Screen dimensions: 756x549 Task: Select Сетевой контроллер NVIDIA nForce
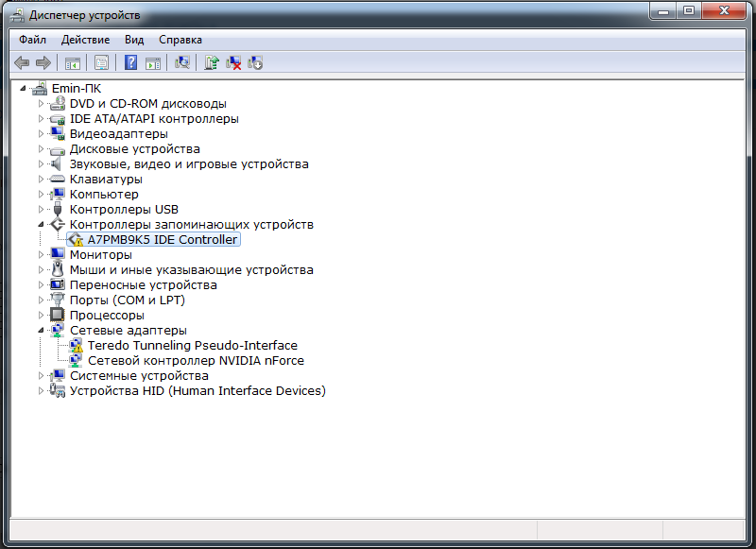[x=196, y=361]
